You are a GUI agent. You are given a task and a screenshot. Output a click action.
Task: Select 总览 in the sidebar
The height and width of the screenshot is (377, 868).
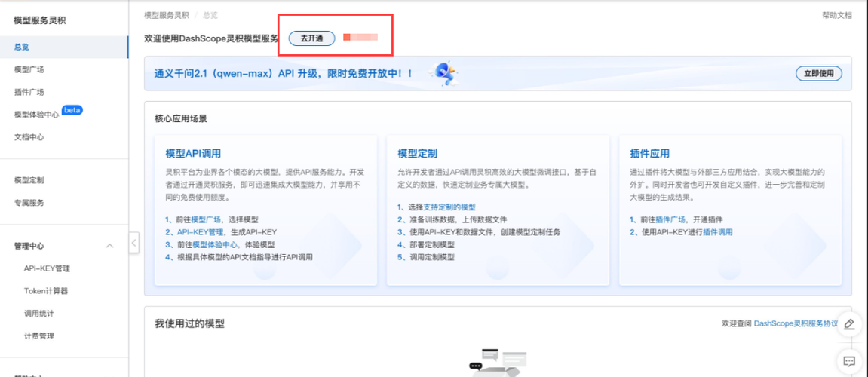point(64,47)
